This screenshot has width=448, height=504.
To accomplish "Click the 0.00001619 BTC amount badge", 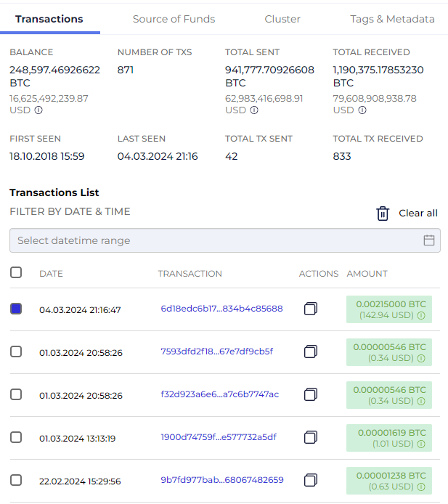I will (389, 438).
